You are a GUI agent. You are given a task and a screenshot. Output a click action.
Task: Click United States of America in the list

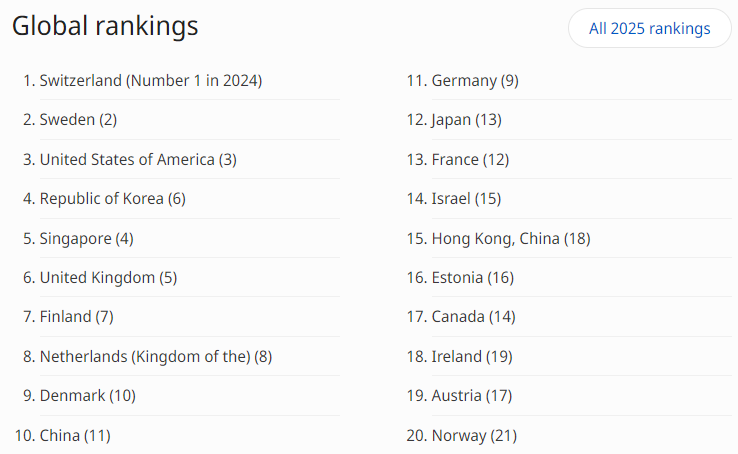coord(138,159)
